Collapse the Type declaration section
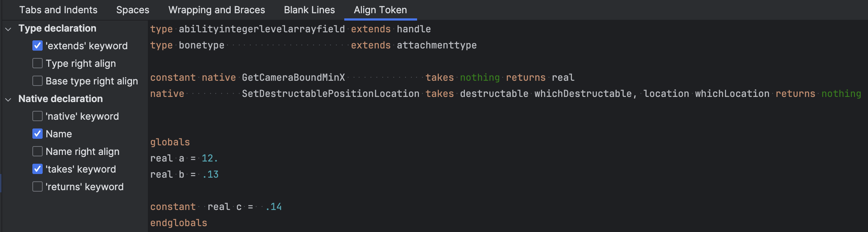 tap(8, 29)
